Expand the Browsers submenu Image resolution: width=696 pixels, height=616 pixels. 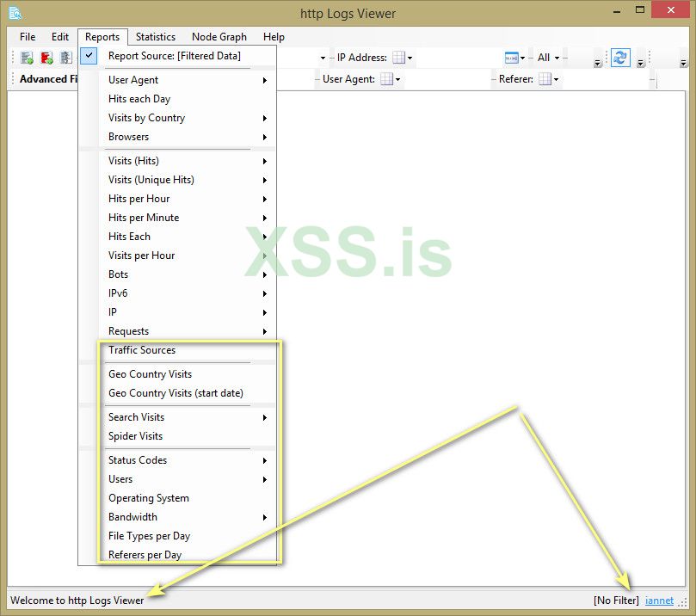tap(177, 137)
